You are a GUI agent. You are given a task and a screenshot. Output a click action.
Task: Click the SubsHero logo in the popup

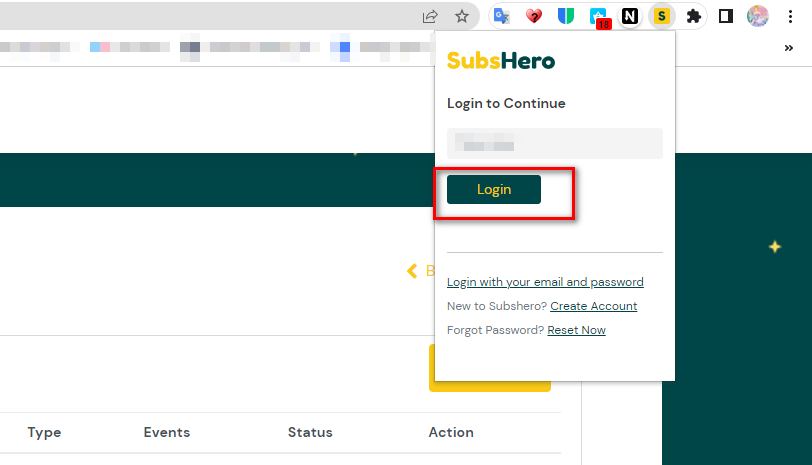pos(501,61)
